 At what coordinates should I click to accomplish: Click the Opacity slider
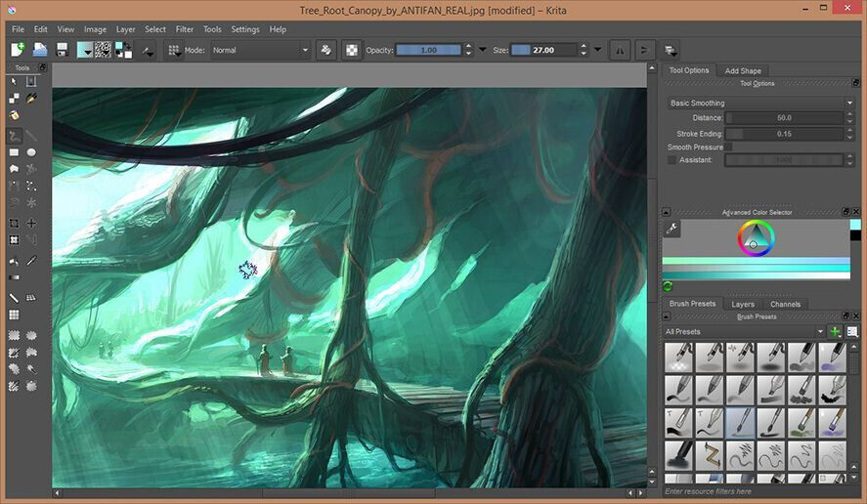[x=428, y=49]
